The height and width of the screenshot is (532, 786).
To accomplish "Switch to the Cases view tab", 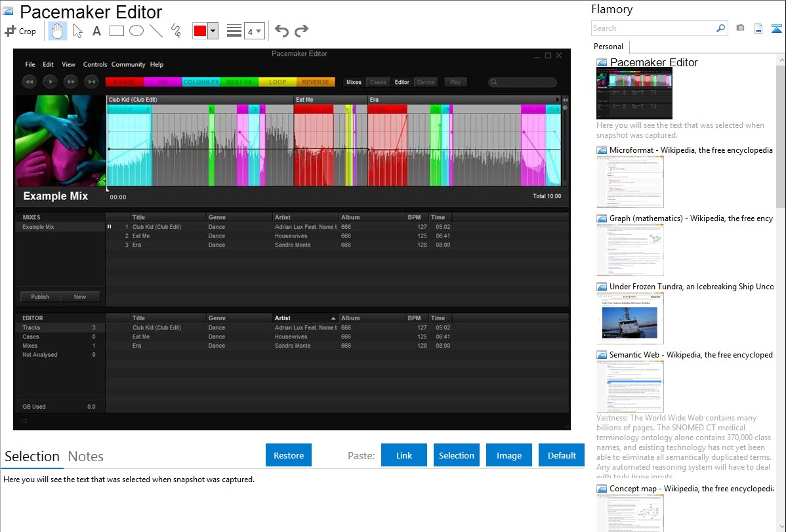I will [x=378, y=82].
